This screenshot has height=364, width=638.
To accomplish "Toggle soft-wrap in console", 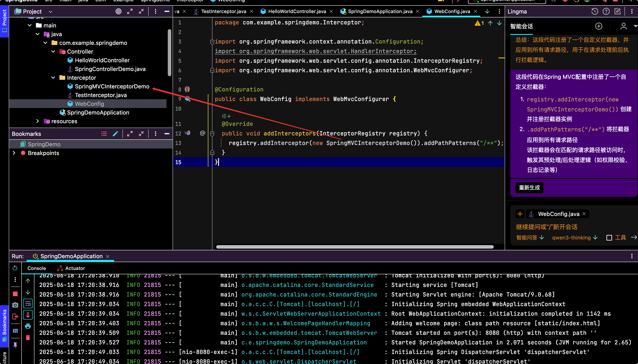I will click(x=28, y=303).
